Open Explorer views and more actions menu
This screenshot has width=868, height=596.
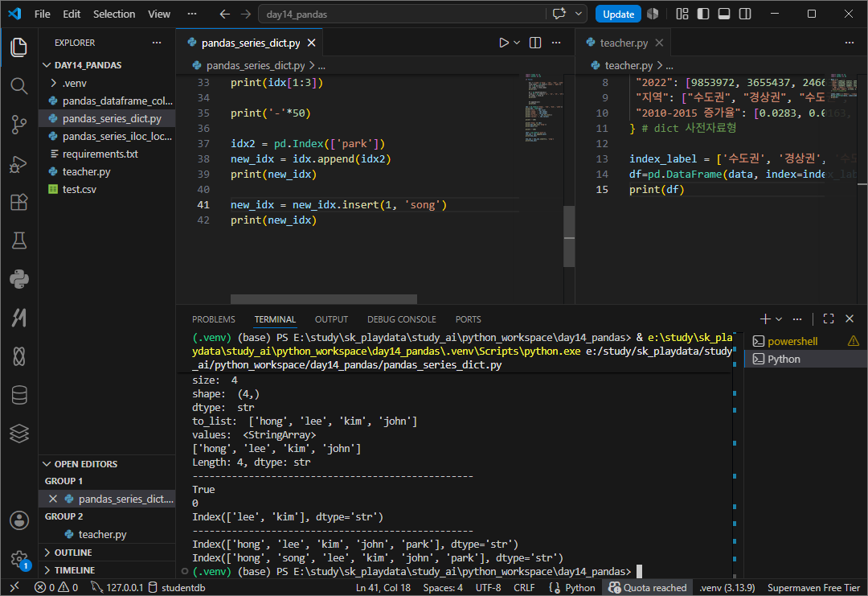[x=157, y=43]
